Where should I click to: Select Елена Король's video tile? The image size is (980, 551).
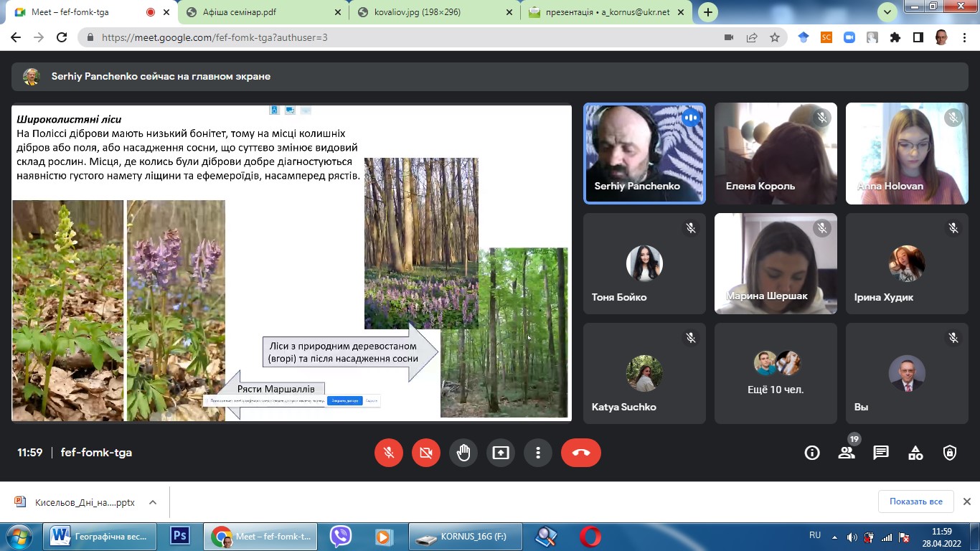click(776, 154)
